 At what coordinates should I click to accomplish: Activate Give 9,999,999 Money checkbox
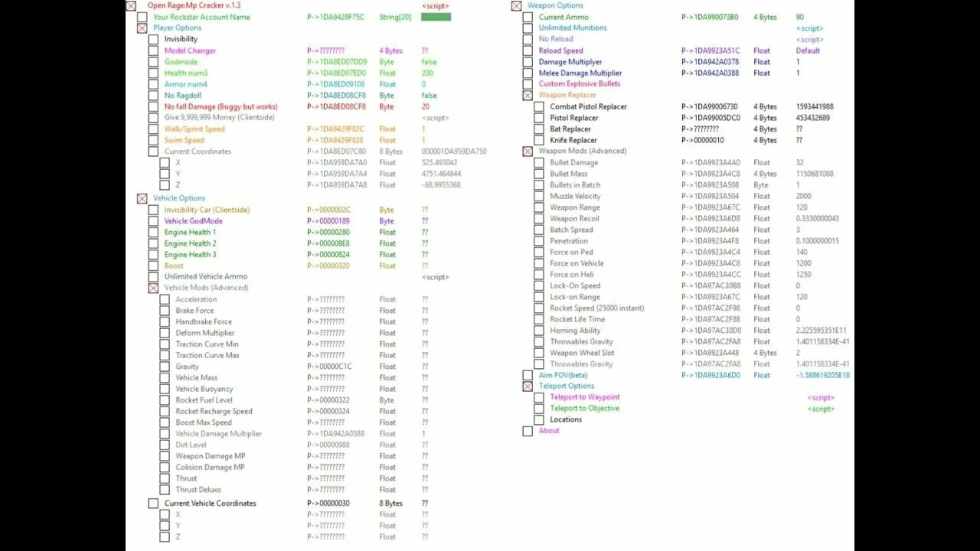pyautogui.click(x=154, y=118)
